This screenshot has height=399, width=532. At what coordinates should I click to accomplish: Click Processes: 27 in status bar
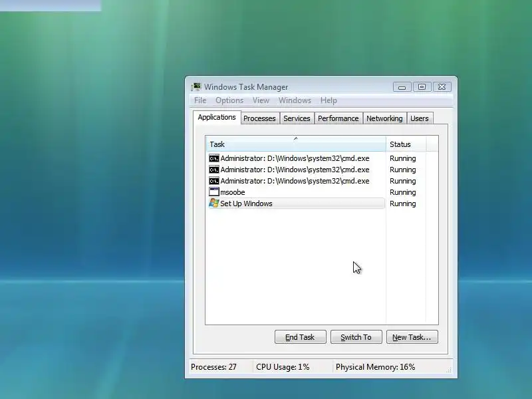pos(213,367)
